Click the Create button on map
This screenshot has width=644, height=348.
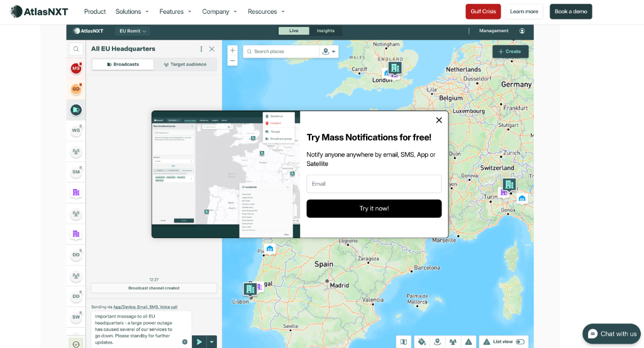[x=510, y=52]
